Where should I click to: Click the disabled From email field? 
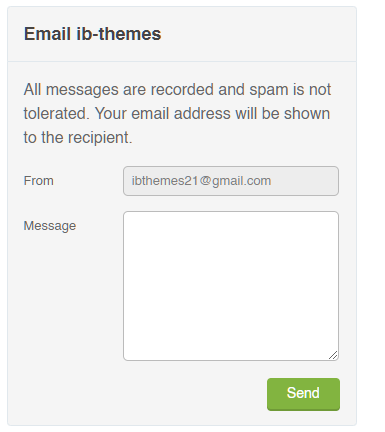tap(231, 181)
